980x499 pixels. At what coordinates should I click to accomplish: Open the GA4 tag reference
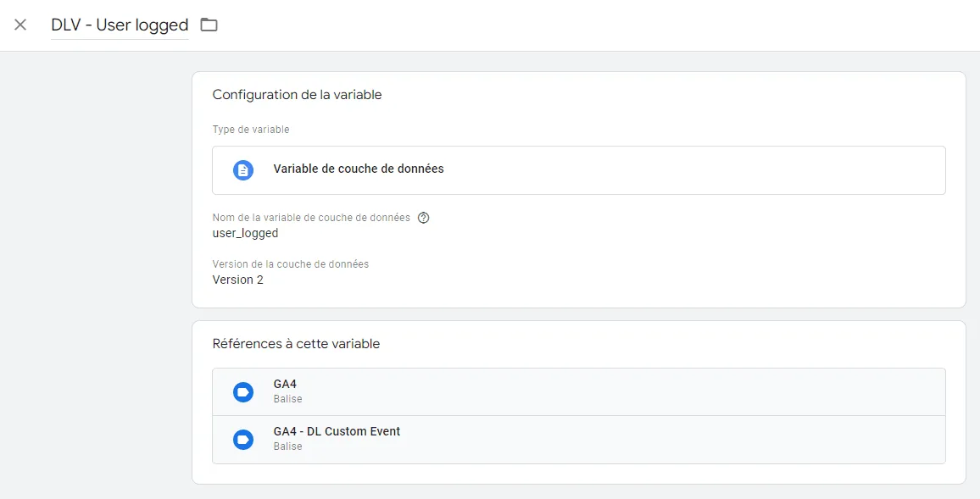point(579,392)
